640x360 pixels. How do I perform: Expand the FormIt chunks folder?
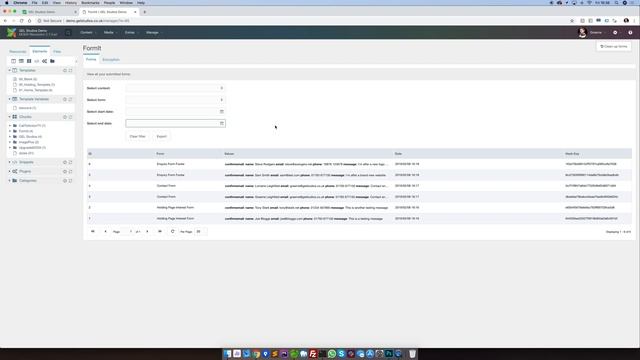coord(10,131)
